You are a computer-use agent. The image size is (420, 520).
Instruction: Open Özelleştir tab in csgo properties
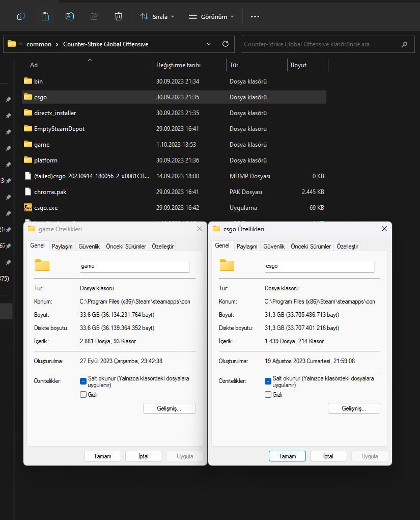[347, 247]
